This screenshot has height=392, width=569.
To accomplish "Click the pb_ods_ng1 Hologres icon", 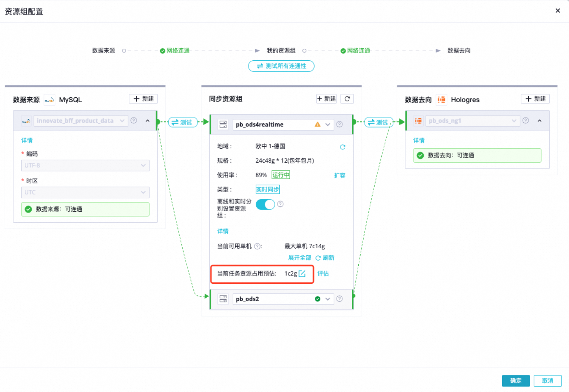I will 418,121.
